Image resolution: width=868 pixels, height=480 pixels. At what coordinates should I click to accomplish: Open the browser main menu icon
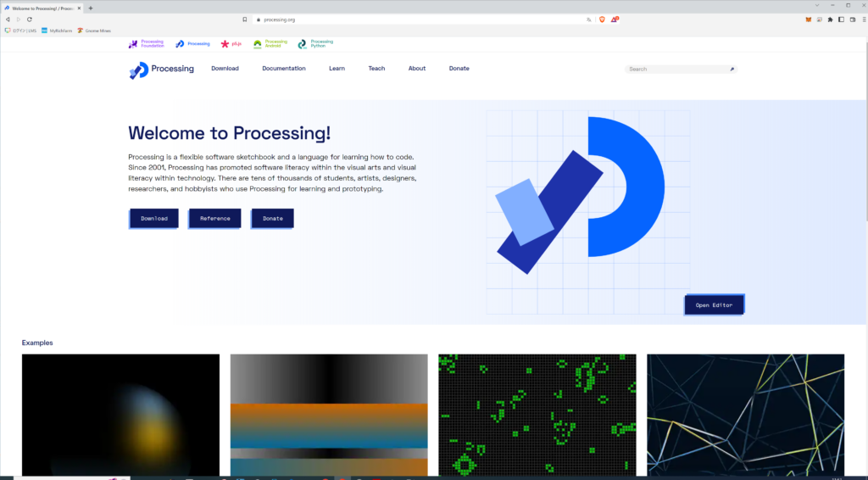coord(864,20)
